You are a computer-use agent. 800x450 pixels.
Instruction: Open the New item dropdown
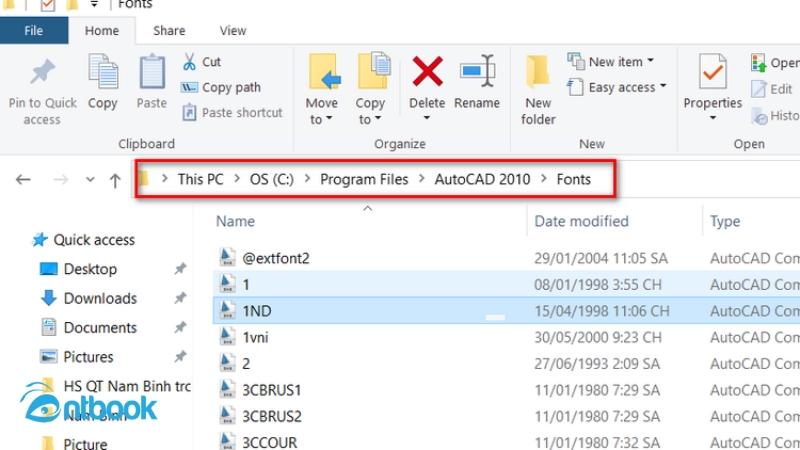611,62
